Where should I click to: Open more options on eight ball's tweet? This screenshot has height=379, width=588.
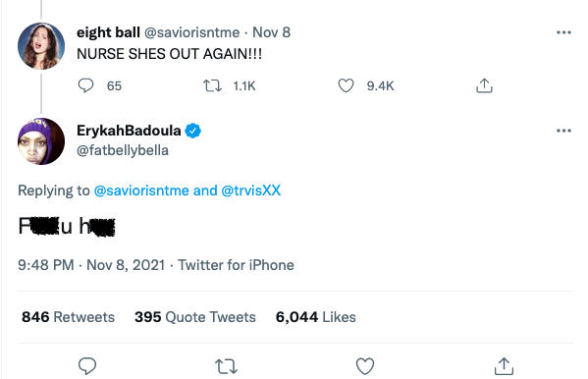click(x=563, y=32)
